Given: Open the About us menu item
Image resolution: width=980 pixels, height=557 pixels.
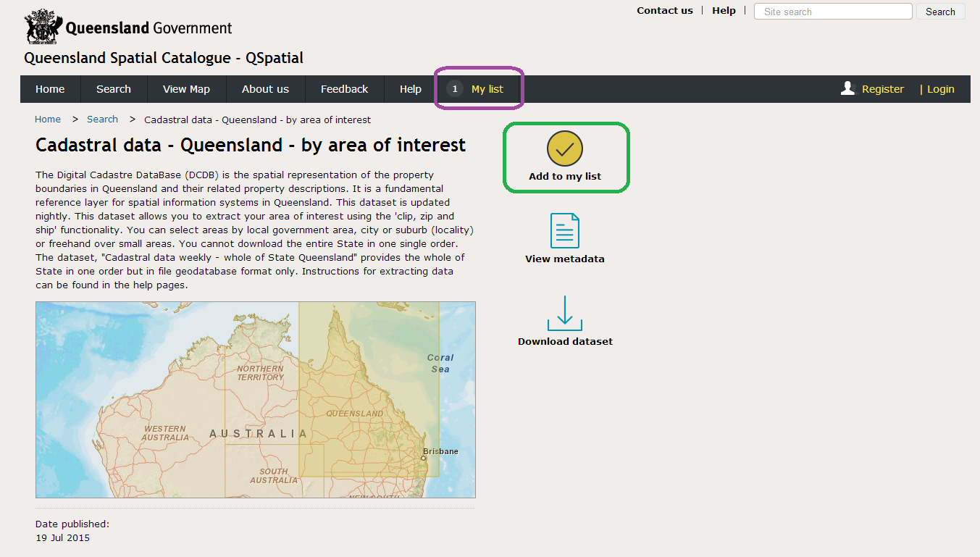Looking at the screenshot, I should (x=265, y=89).
